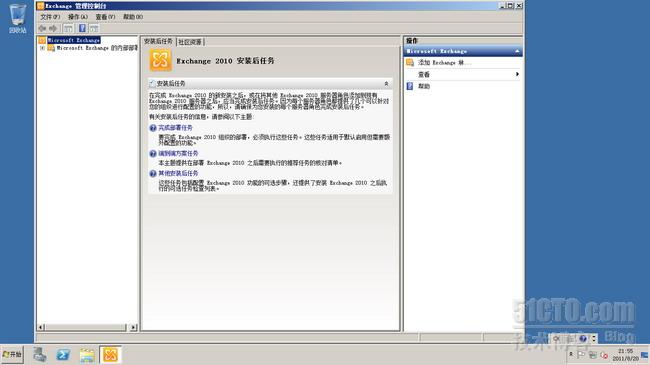Click the help book icon in actions pane
This screenshot has width=650, height=365.
pos(410,86)
